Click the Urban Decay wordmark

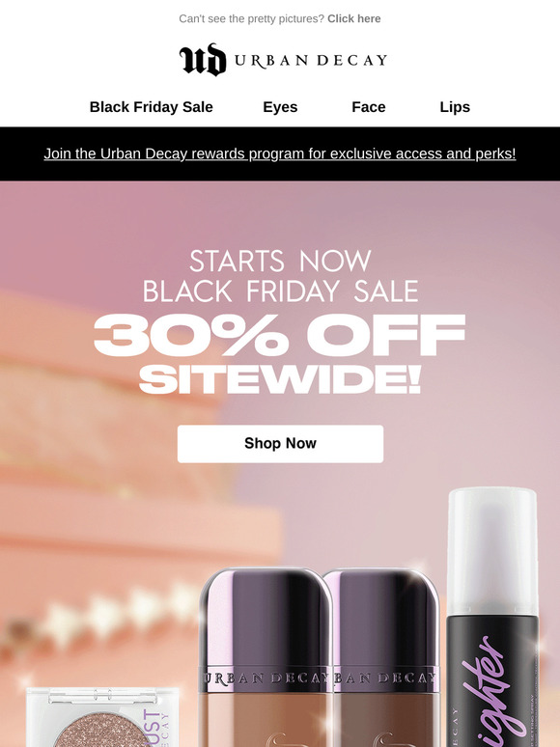(310, 61)
